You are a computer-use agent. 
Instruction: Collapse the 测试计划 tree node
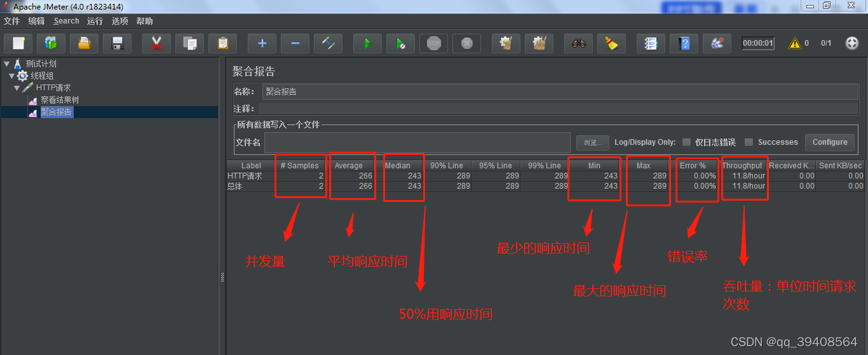tap(6, 64)
